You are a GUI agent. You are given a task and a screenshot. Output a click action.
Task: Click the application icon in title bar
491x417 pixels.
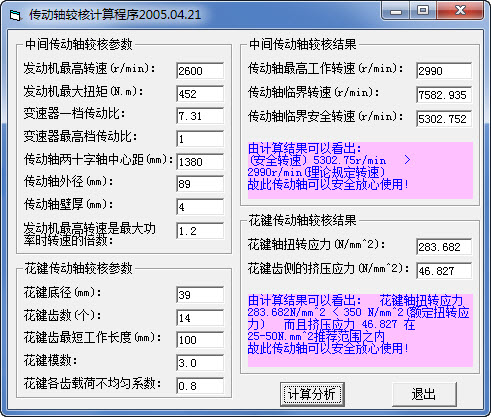coord(15,15)
